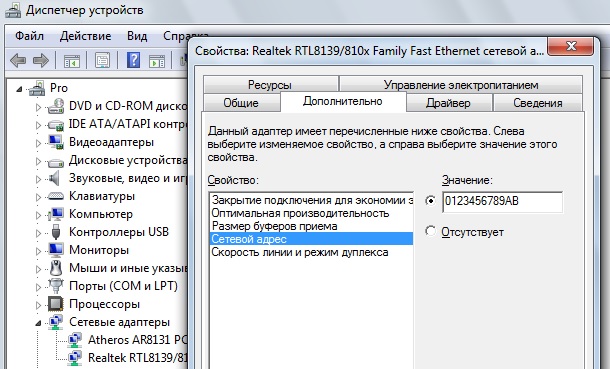610x369 pixels.
Task: Open the Properties toolbar icon
Action: (102, 61)
